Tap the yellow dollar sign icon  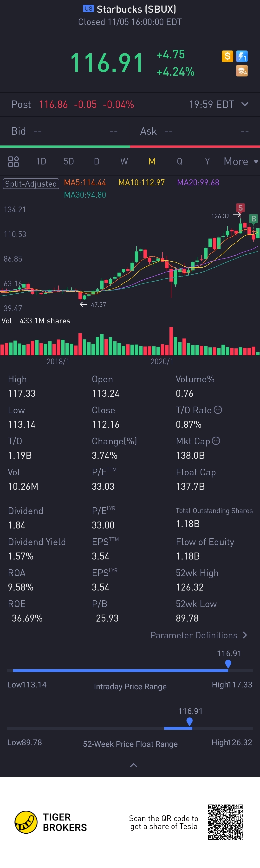click(x=227, y=56)
